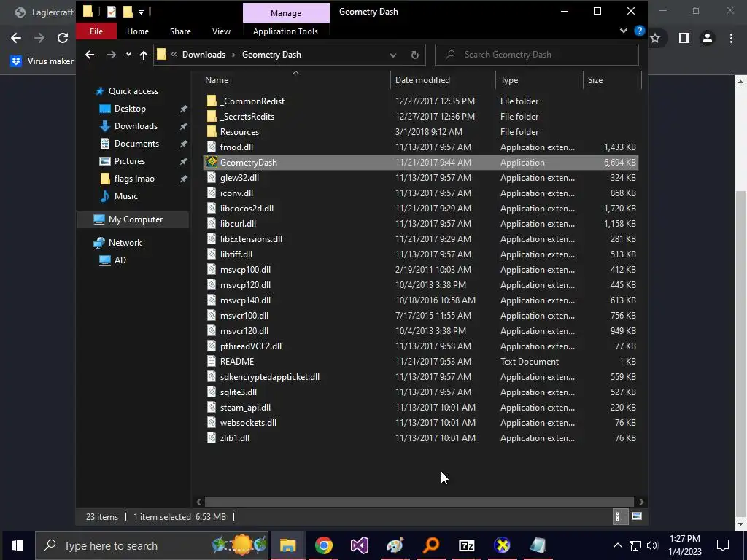Open File Explorer from the taskbar
The width and height of the screenshot is (747, 560).
[x=287, y=545]
